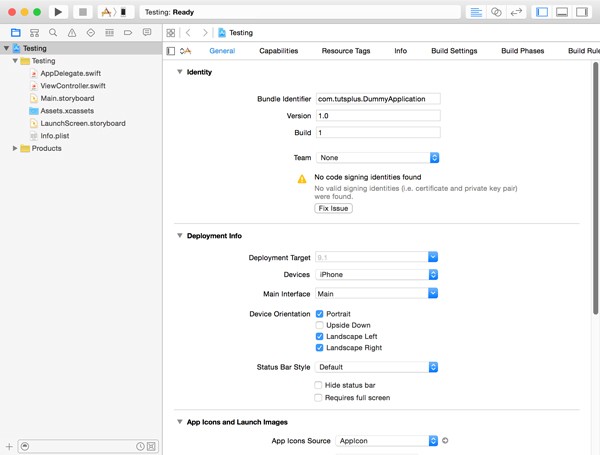Click the Bundle Identifier field
Screen dimensions: 600x455
click(x=378, y=99)
